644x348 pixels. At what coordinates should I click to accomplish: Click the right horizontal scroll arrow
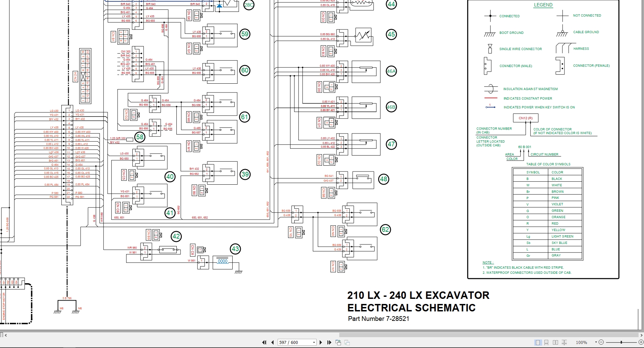pos(642,335)
